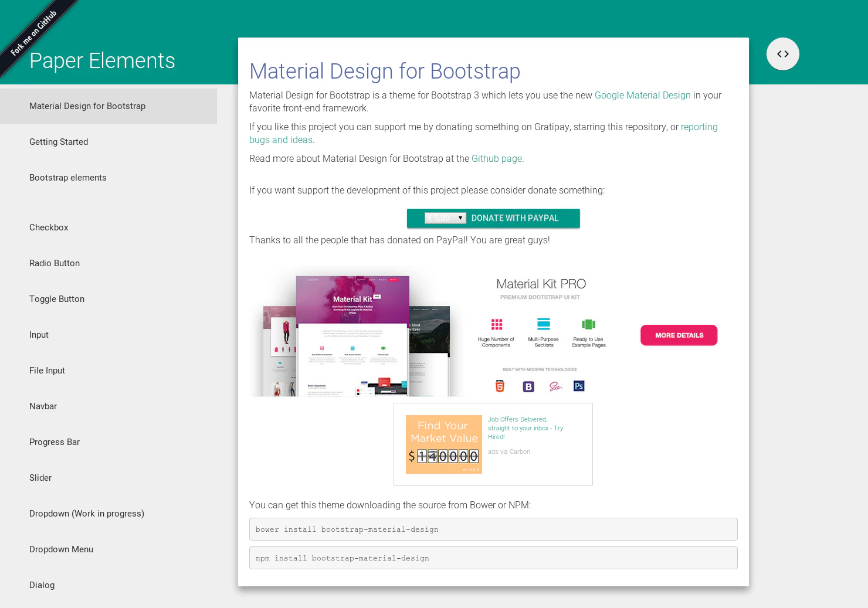
Task: Navigate to the Checkbox documentation page
Action: (49, 227)
